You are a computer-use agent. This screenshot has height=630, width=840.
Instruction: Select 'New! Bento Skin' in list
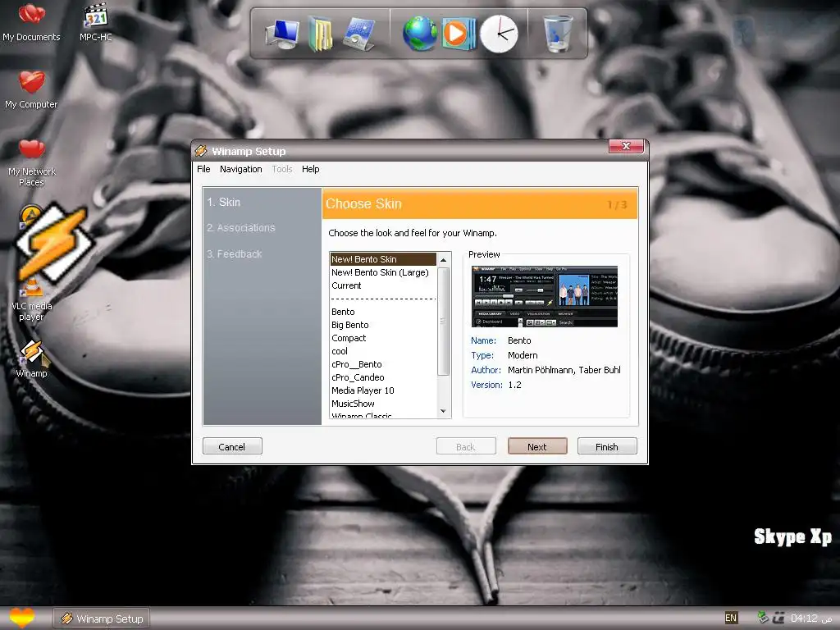pos(383,259)
